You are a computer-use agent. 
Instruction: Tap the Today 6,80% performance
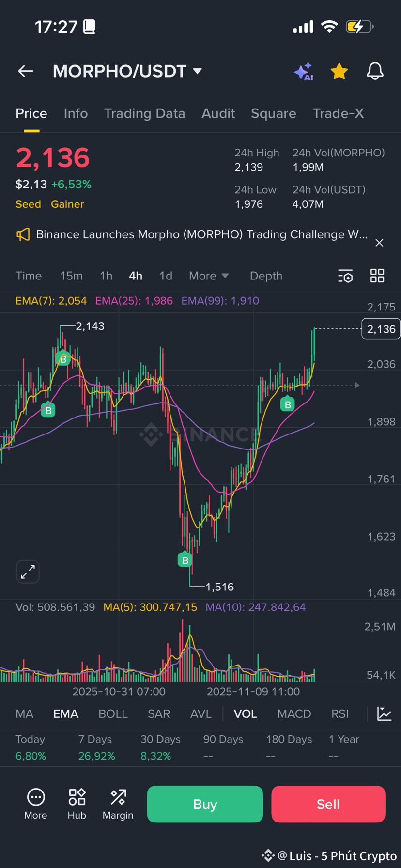(x=31, y=748)
